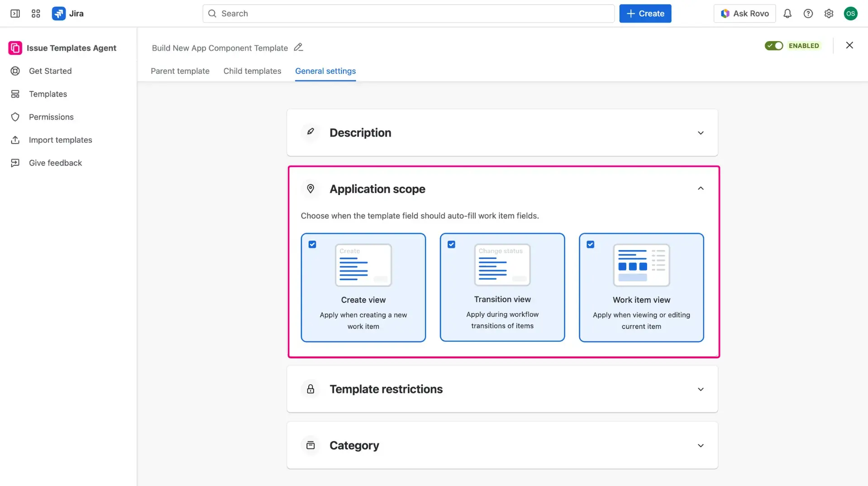Click inside the Search field
Viewport: 868px width, 486px height.
[x=407, y=14]
